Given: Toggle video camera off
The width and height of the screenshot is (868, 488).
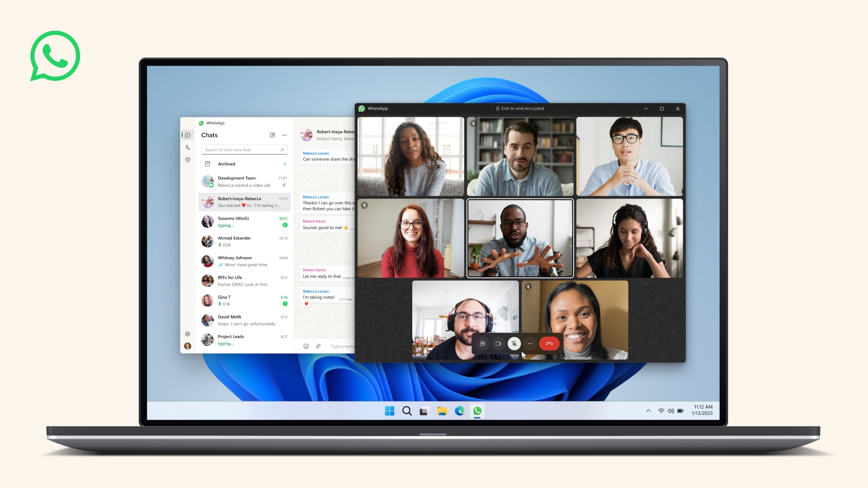Looking at the screenshot, I should coord(497,343).
